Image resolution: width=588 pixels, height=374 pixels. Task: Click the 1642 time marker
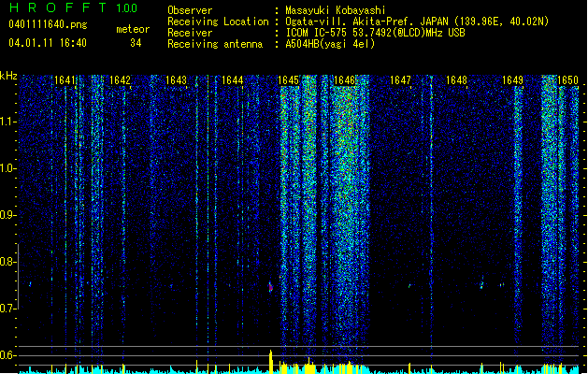pyautogui.click(x=120, y=80)
